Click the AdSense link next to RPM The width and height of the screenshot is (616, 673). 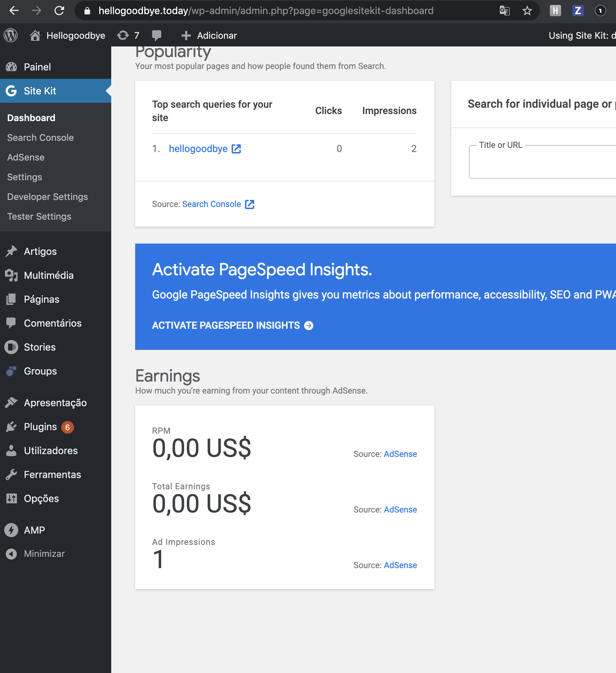click(x=400, y=454)
